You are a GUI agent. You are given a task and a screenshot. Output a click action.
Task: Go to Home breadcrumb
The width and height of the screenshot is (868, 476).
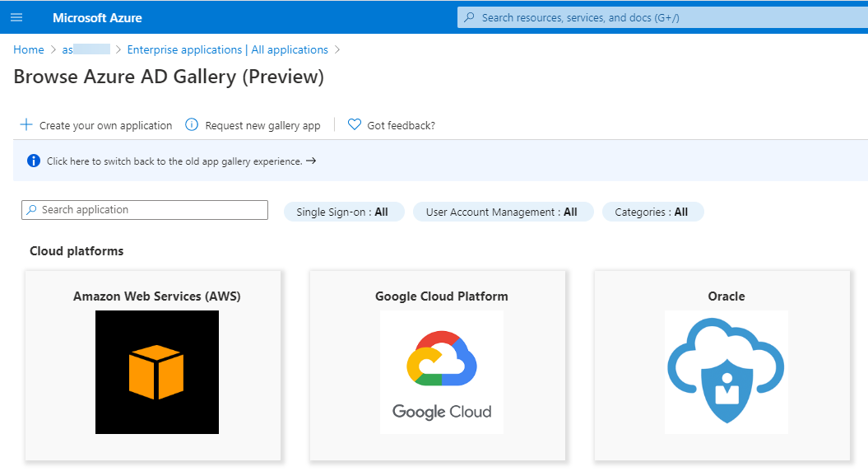29,50
